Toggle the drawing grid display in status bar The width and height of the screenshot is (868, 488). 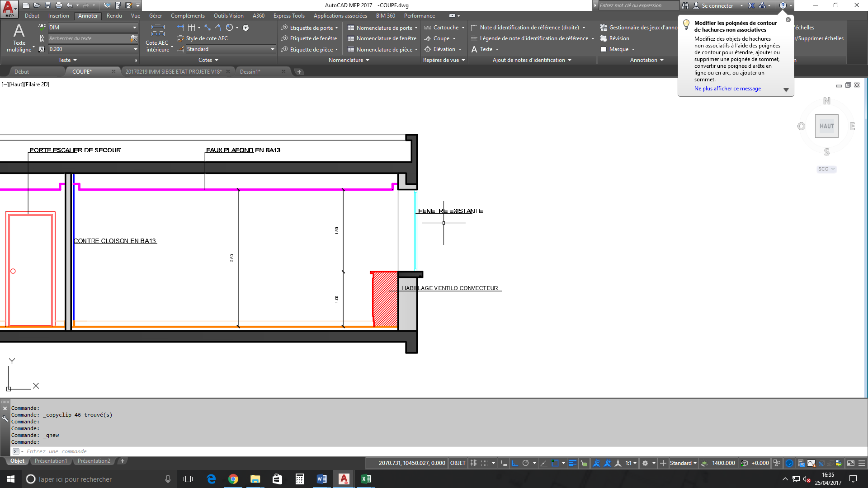coord(474,463)
